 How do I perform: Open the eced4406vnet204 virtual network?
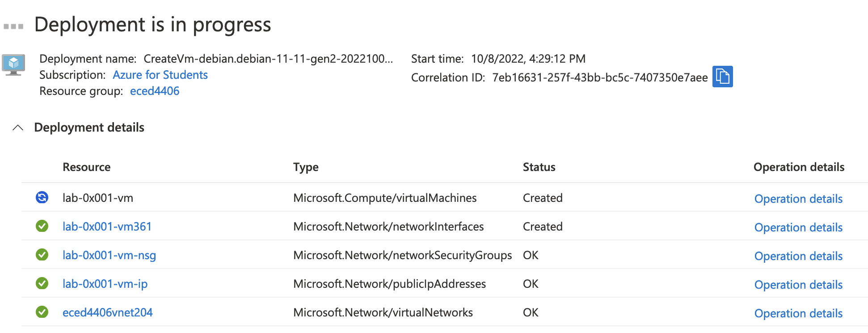107,312
